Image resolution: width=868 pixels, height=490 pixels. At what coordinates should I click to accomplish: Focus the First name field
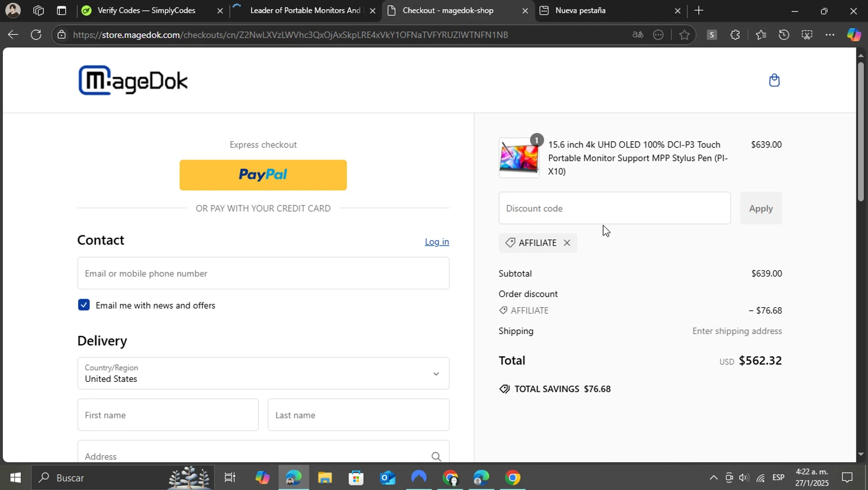point(168,415)
